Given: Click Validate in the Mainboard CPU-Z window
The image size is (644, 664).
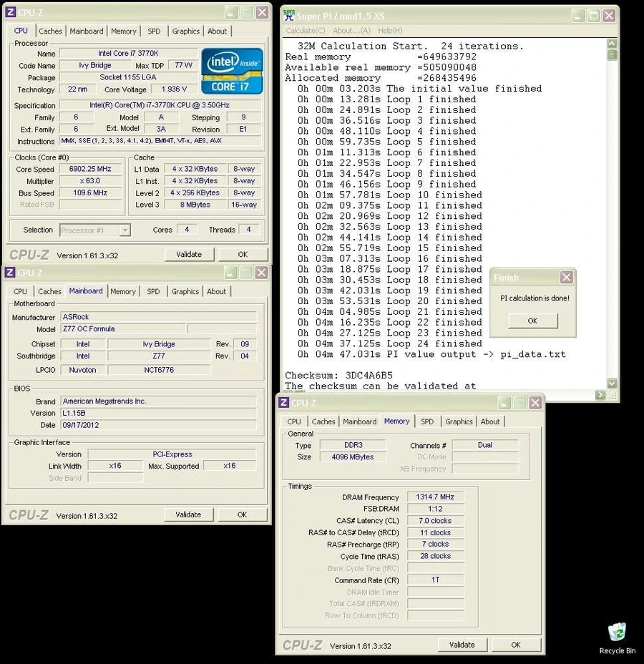Looking at the screenshot, I should (x=188, y=514).
